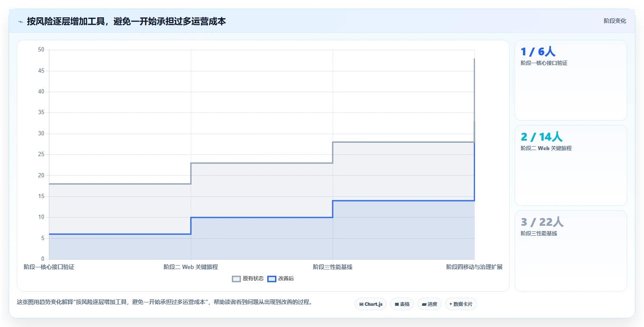Click the lightning icon beside the title
Image resolution: width=644 pixels, height=327 pixels.
pyautogui.click(x=20, y=22)
